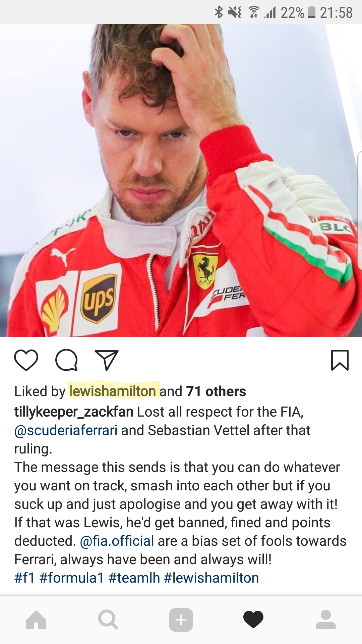The image size is (362, 644).
Task: Open the #f1 hashtag
Action: coord(24,578)
